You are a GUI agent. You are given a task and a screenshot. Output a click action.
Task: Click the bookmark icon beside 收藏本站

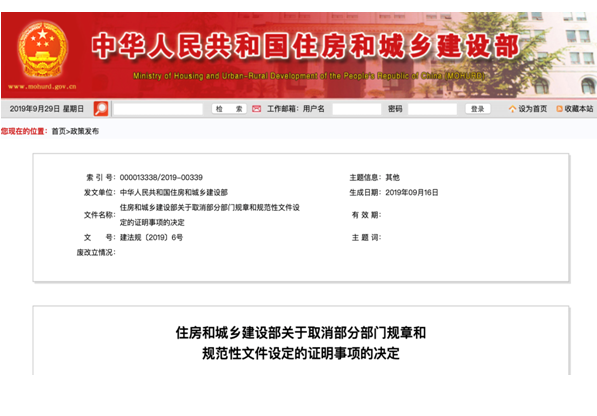point(559,109)
